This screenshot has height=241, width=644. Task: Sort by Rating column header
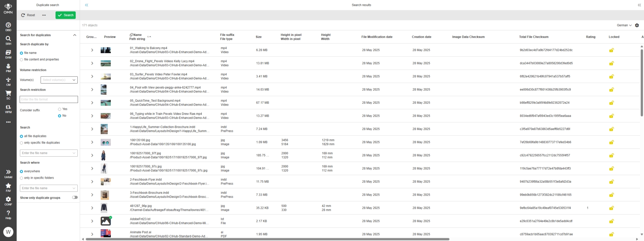click(591, 37)
